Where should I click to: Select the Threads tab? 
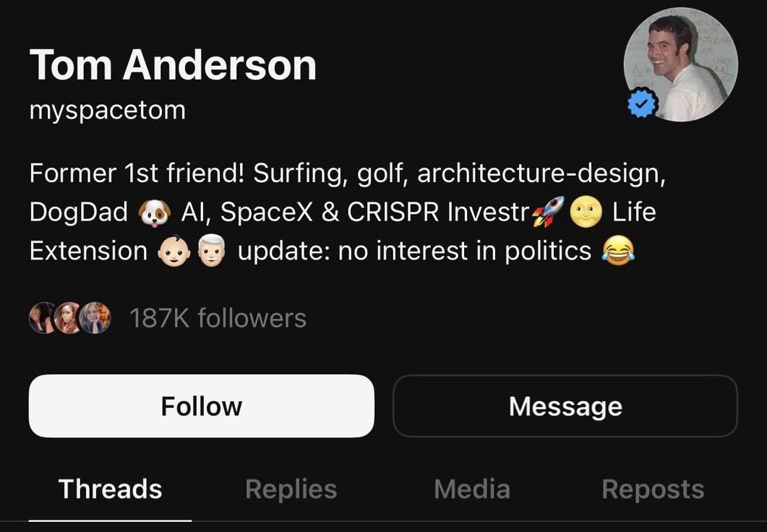click(x=110, y=489)
